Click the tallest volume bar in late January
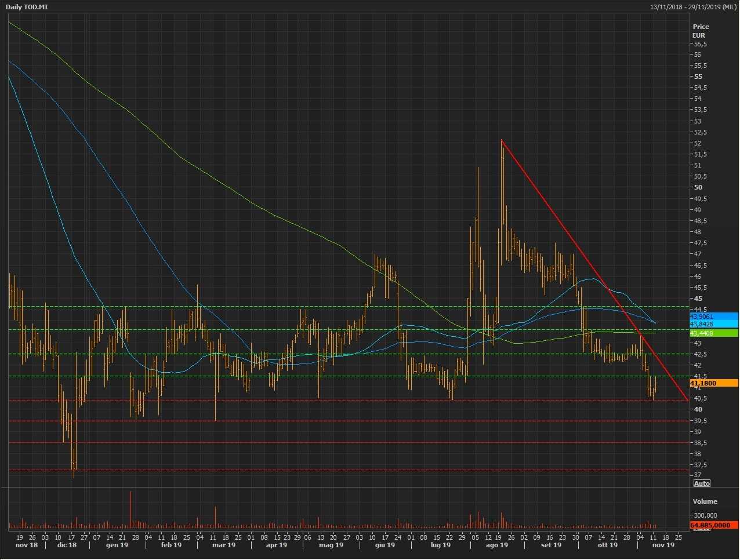 point(130,510)
